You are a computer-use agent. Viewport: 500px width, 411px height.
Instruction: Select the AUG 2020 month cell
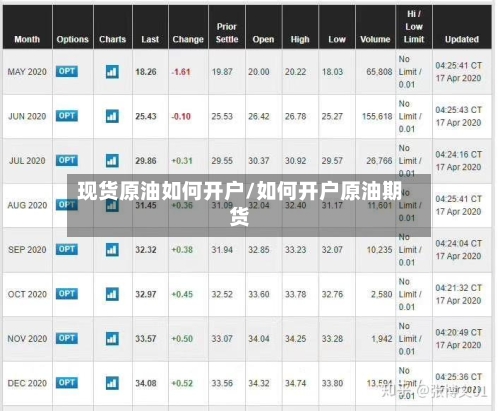point(27,205)
